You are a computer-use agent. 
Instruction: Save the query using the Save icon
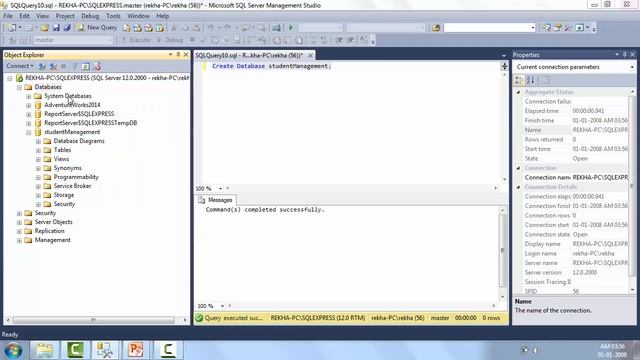click(x=56, y=28)
